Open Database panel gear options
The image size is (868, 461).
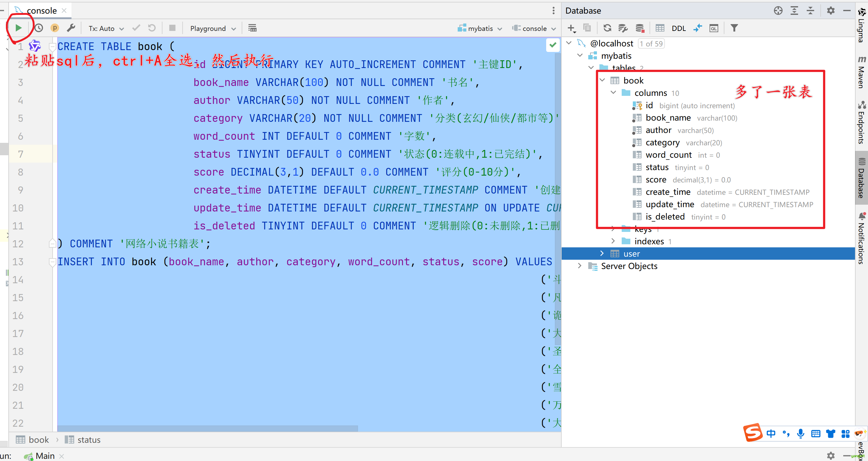[x=831, y=11]
